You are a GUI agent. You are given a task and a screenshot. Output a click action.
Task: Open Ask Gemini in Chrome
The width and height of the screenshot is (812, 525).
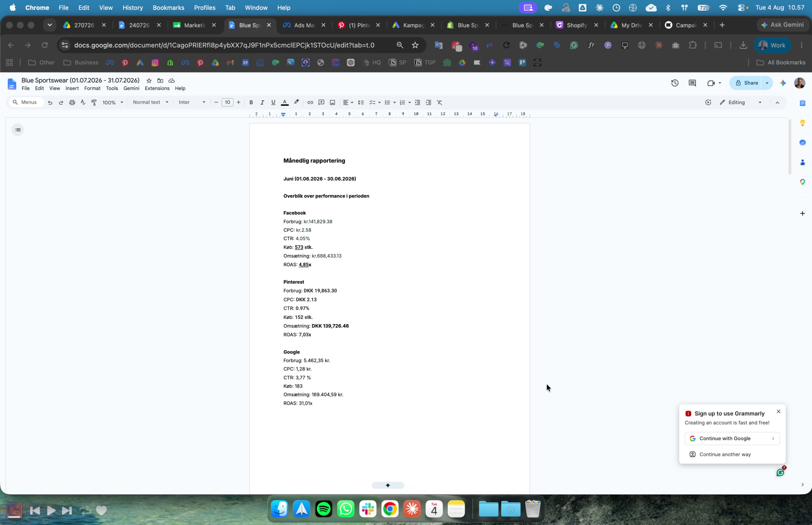(x=782, y=25)
